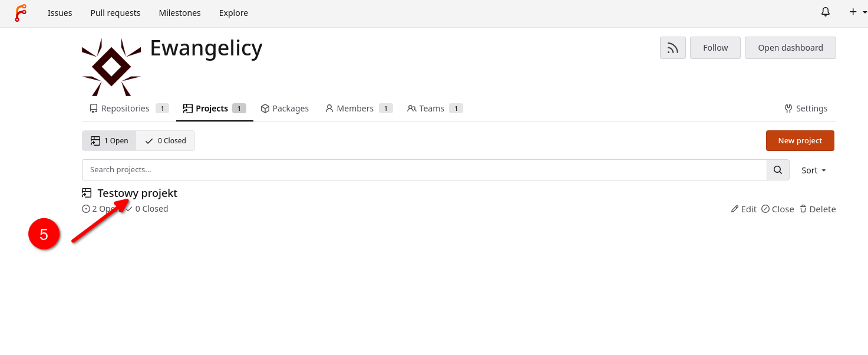Open the Teams tab
The height and width of the screenshot is (355, 868).
pos(431,109)
